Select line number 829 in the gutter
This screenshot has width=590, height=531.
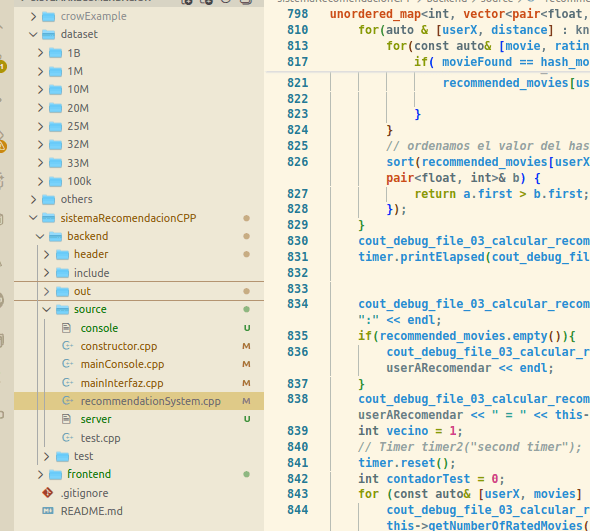click(x=297, y=225)
